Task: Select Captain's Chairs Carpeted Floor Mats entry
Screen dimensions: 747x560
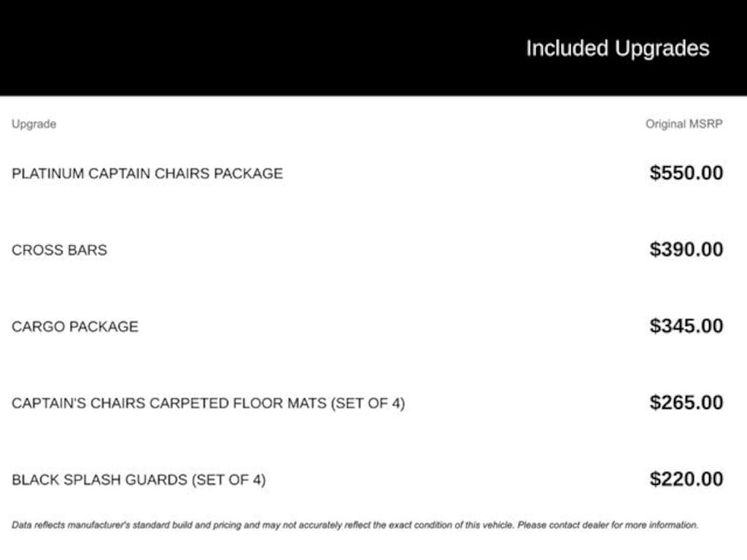Action: (208, 403)
